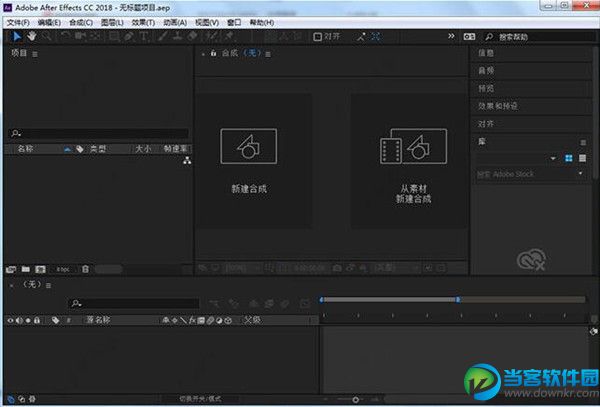Open the Adobe Stock search dropdown
The height and width of the screenshot is (407, 600).
(580, 174)
